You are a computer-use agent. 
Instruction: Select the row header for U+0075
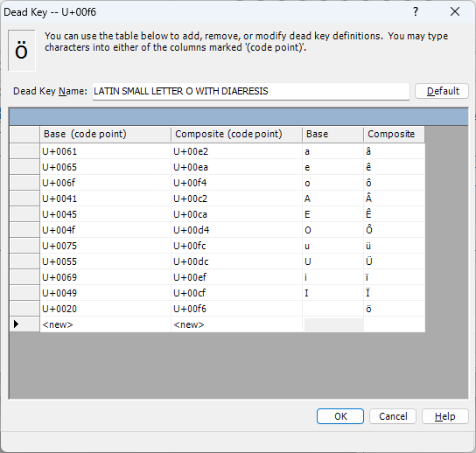coord(24,246)
